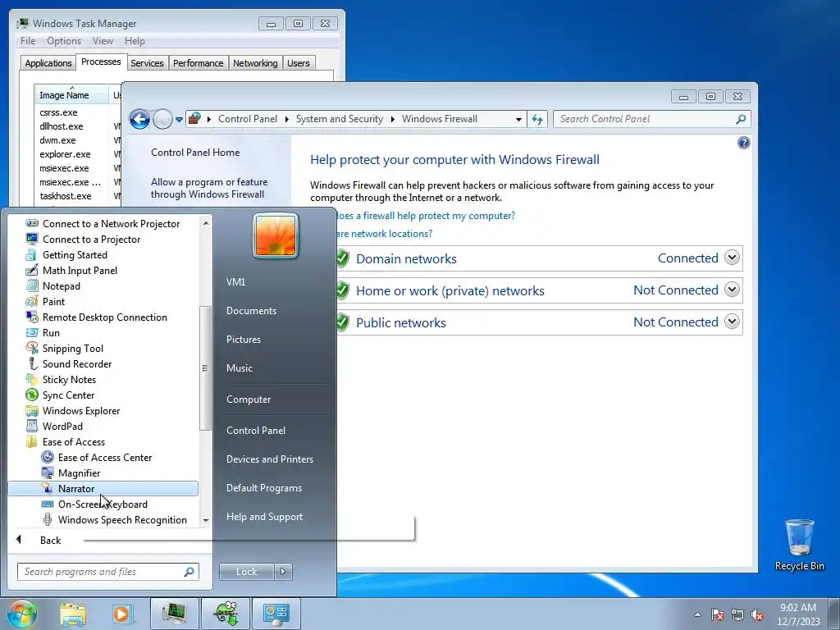
Task: Open the Ease of Access Center
Action: point(104,458)
